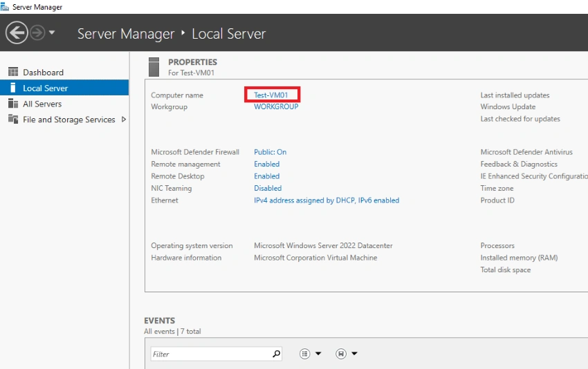Viewport: 588px width, 369px height.
Task: Click the Microsoft Defender Firewall label
Action: click(195, 152)
